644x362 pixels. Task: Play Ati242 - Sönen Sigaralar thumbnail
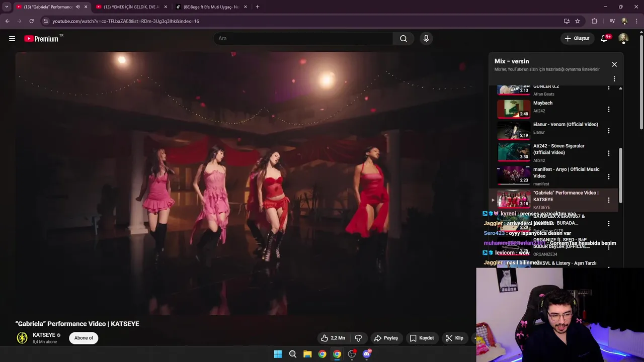(x=514, y=152)
